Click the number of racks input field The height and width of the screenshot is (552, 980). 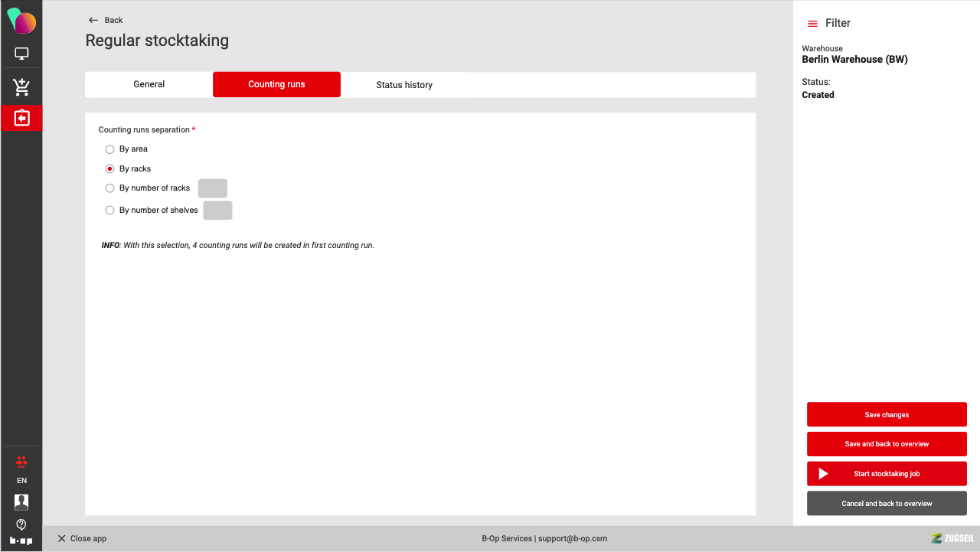point(213,188)
